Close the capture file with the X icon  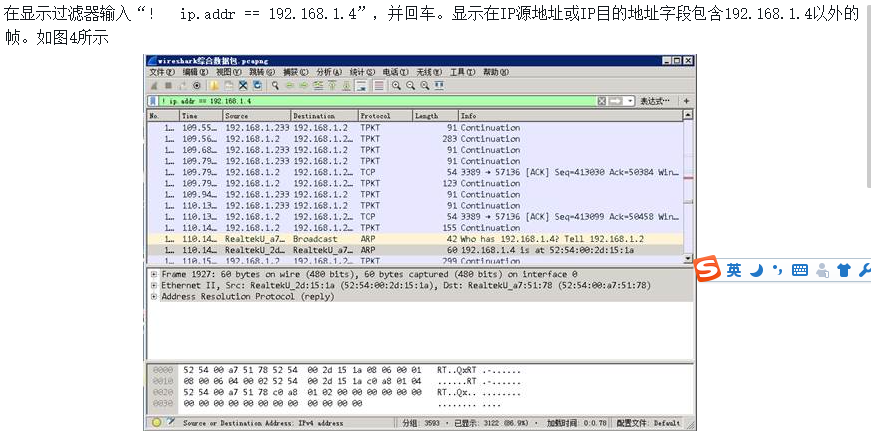(243, 86)
